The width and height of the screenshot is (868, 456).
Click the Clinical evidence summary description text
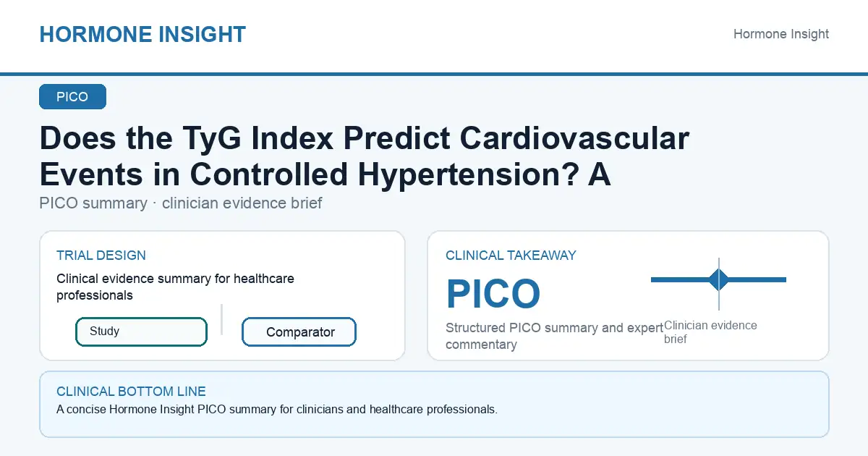point(175,287)
